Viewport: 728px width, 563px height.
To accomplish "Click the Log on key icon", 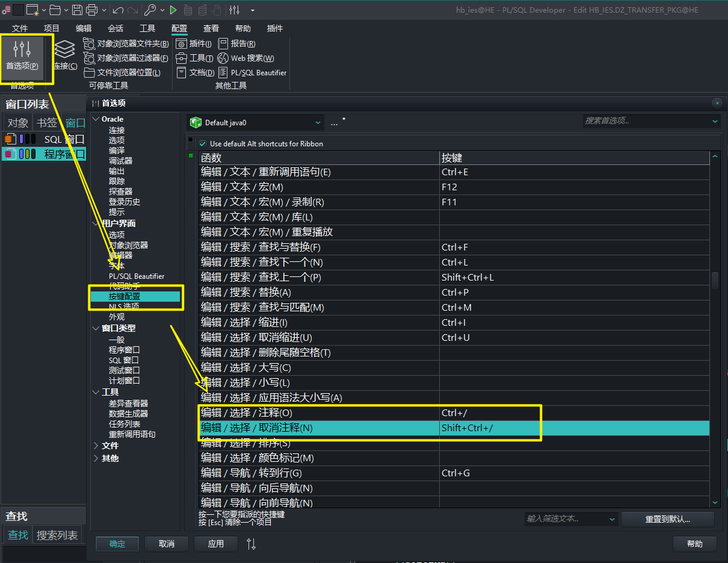I will [150, 10].
